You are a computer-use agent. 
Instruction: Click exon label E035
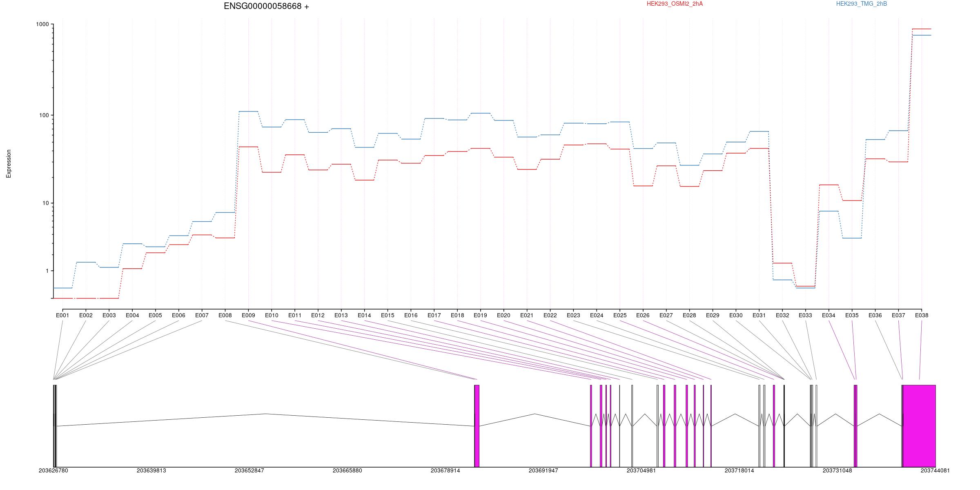pyautogui.click(x=852, y=315)
